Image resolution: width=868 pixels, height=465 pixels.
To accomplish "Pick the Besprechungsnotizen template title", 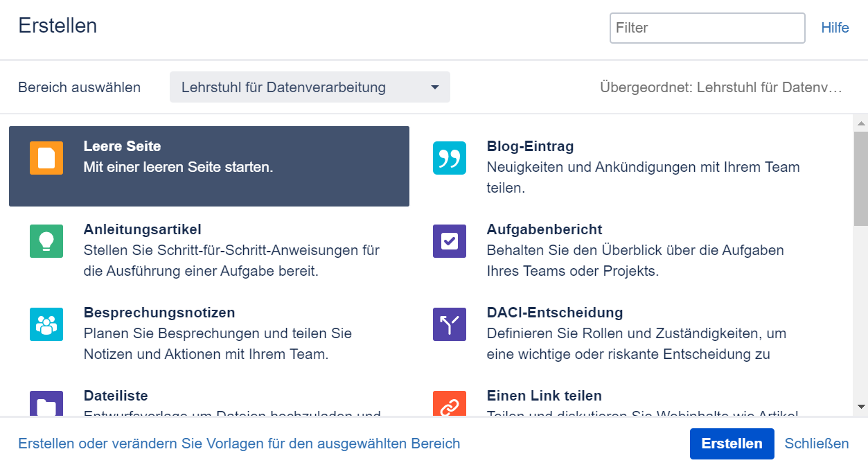I will 159,313.
